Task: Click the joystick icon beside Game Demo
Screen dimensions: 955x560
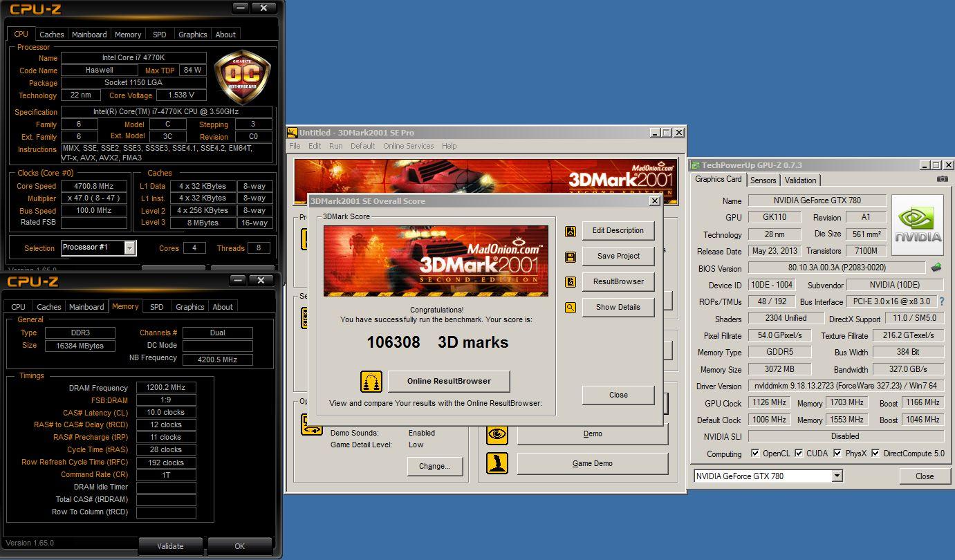Action: pyautogui.click(x=497, y=463)
